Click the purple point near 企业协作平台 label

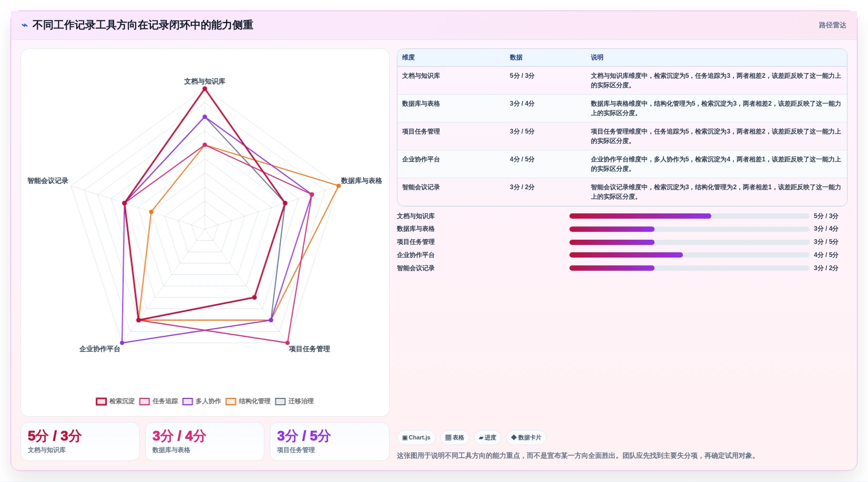122,343
